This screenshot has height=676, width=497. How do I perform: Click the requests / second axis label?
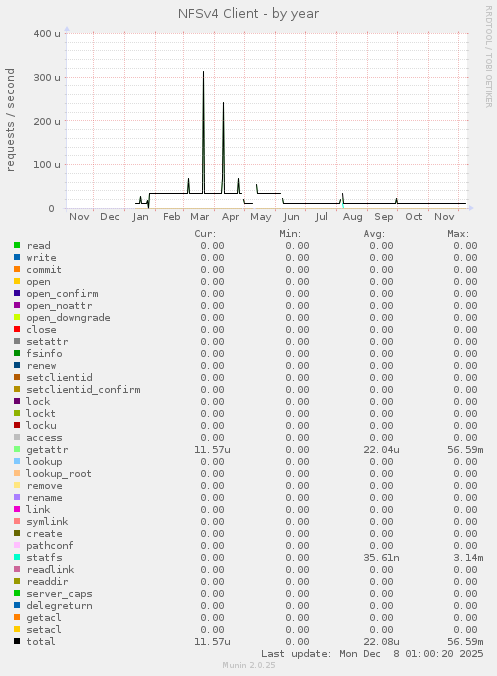click(x=10, y=120)
